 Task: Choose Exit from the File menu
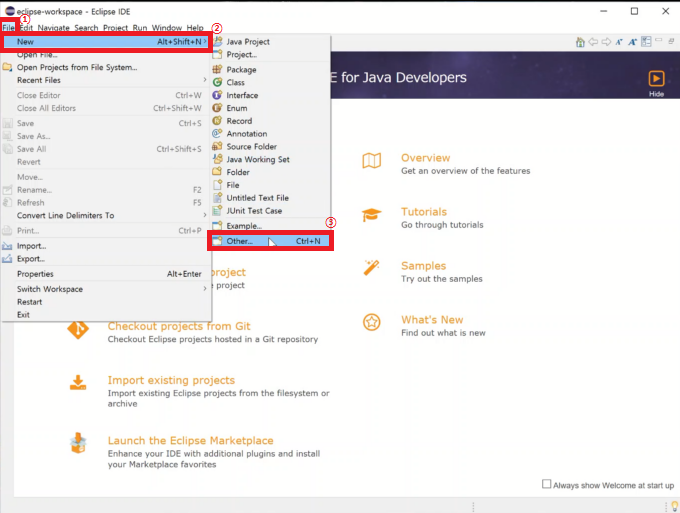coord(106,315)
